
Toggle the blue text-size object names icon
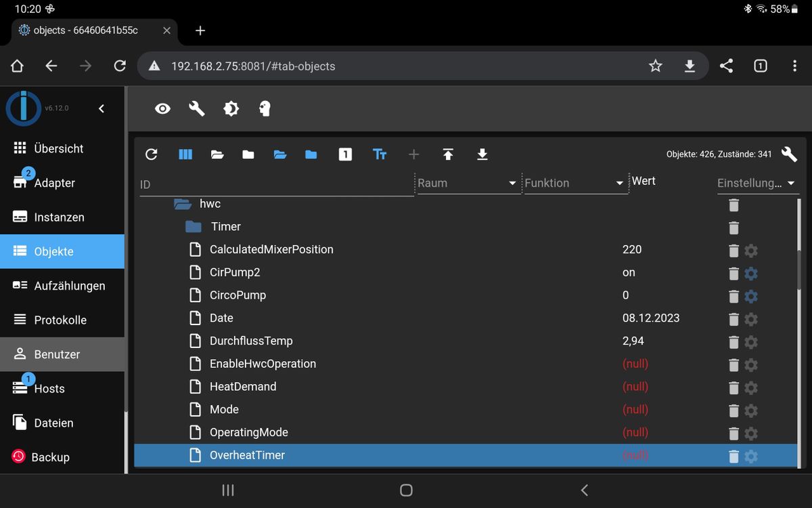coord(380,154)
